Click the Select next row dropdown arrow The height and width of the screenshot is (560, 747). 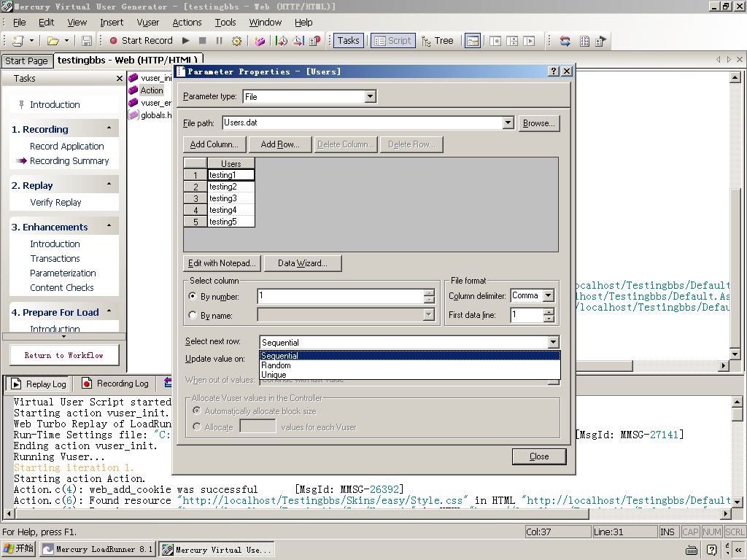click(x=553, y=342)
